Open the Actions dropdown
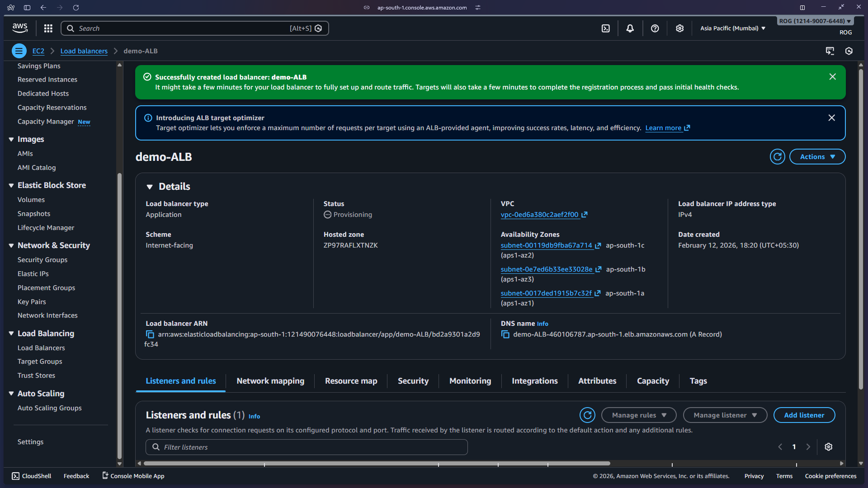This screenshot has width=868, height=488. pyautogui.click(x=817, y=157)
